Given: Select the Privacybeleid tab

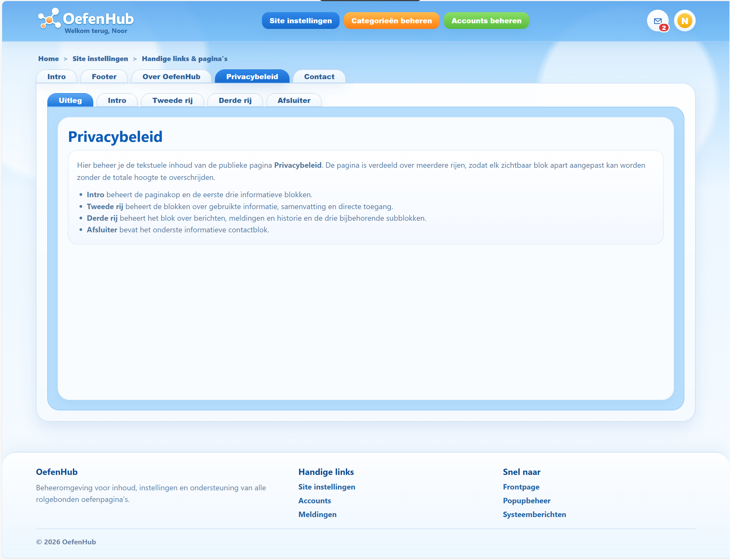Looking at the screenshot, I should (252, 77).
